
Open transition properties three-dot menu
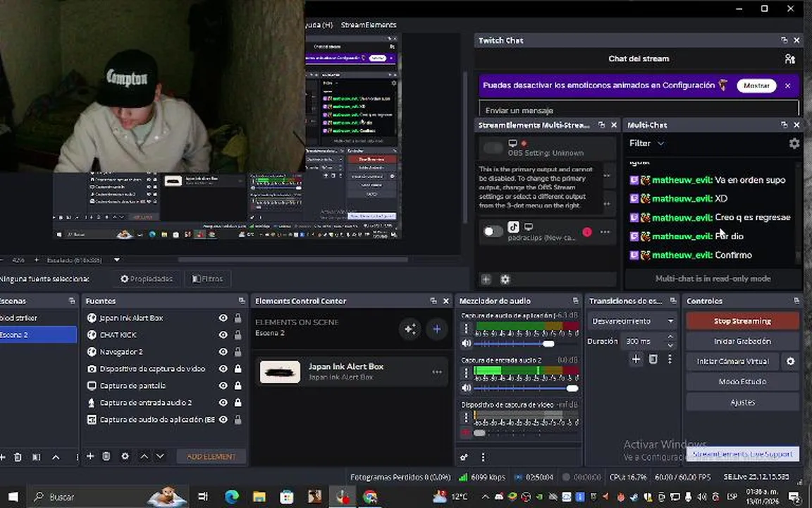click(x=670, y=359)
